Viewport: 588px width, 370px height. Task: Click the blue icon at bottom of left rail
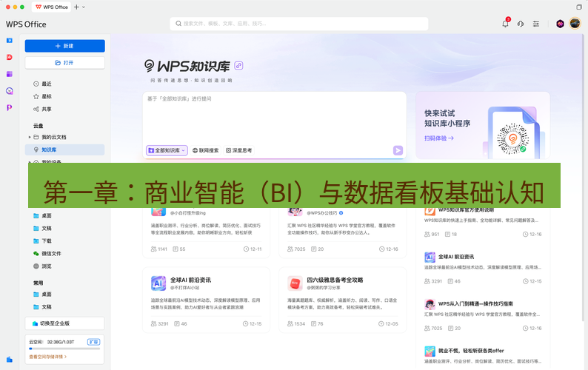pyautogui.click(x=10, y=360)
